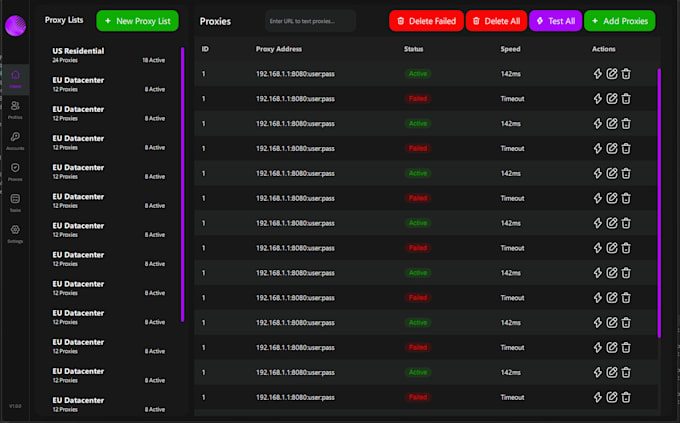Screen dimensions: 680x423
Task: Delete the proxy in the fourth table row
Action: [x=626, y=148]
